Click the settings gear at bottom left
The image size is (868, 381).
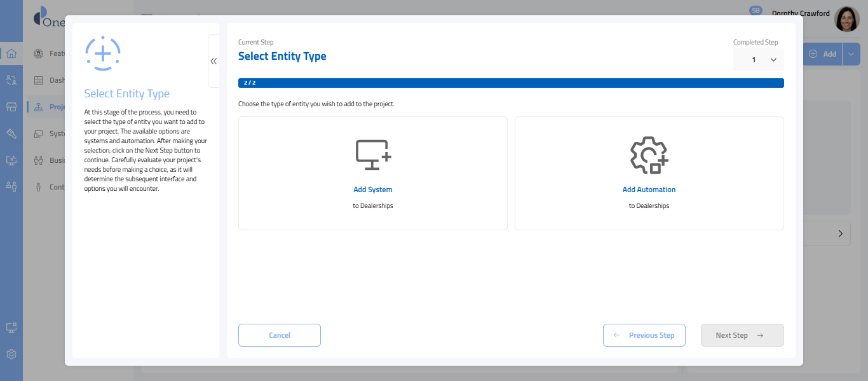point(11,354)
